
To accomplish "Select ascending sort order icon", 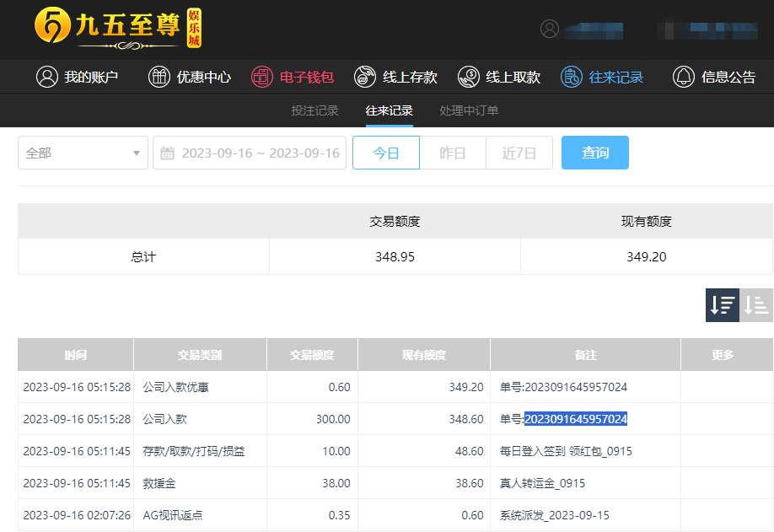I will (x=756, y=305).
